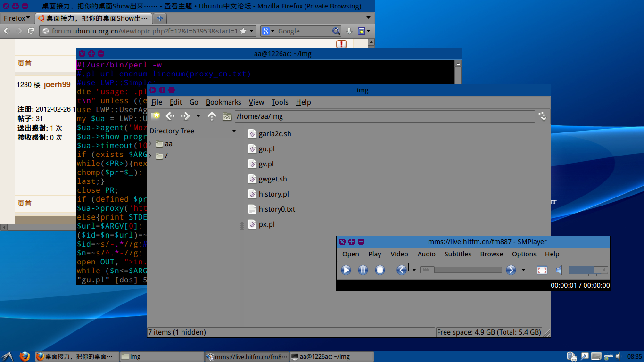Click the red exclamation report icon

(x=341, y=44)
